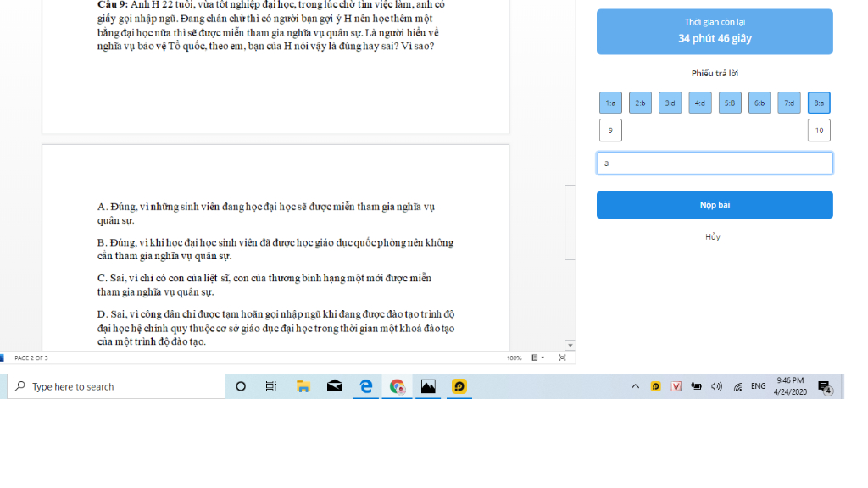Change ENG input language

click(758, 386)
